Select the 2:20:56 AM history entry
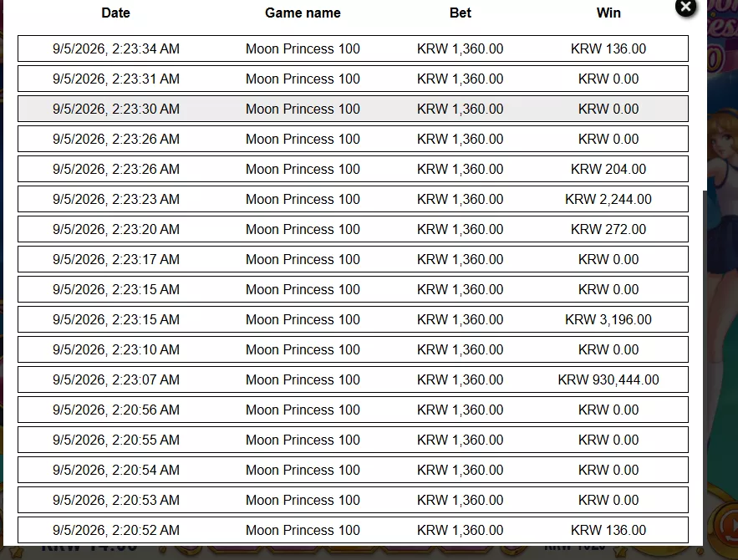This screenshot has width=738, height=560. tap(353, 410)
